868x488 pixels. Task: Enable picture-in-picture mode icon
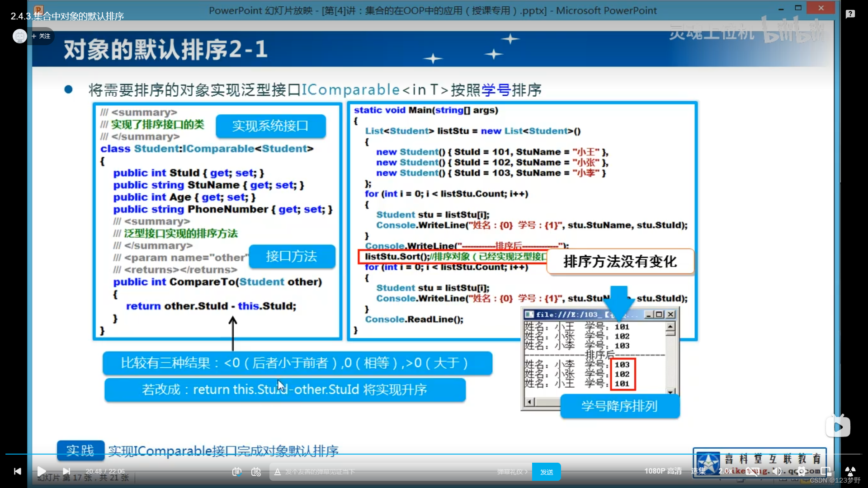tap(826, 471)
